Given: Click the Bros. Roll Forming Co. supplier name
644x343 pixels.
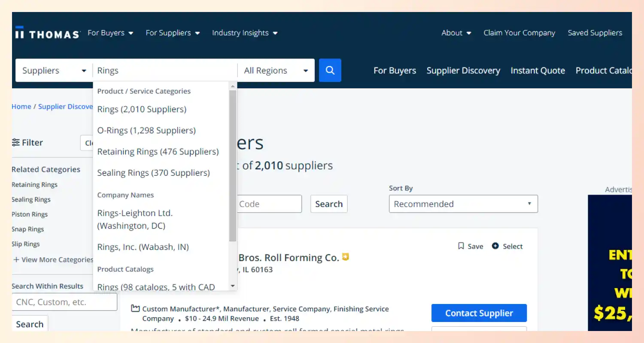Looking at the screenshot, I should pos(289,258).
